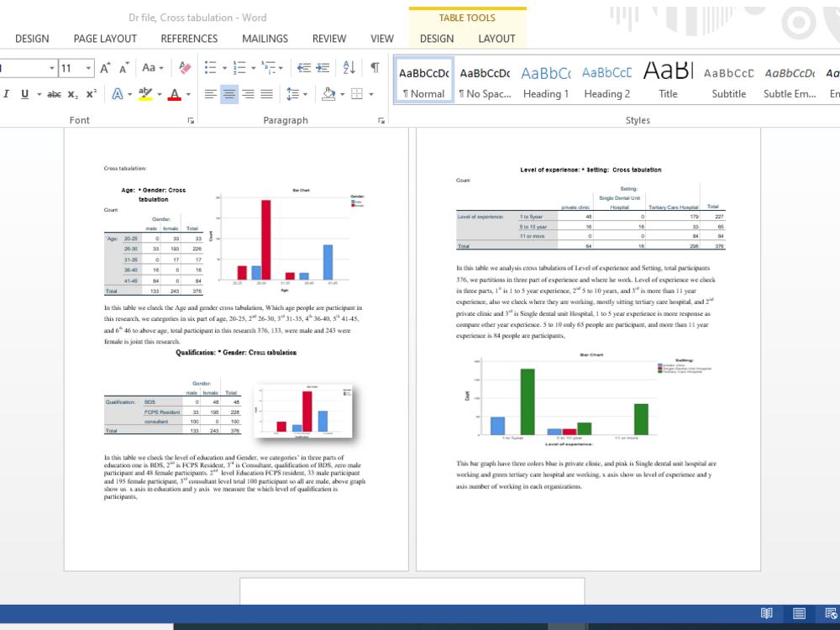
Task: Open the Mailings tab
Action: (x=265, y=39)
